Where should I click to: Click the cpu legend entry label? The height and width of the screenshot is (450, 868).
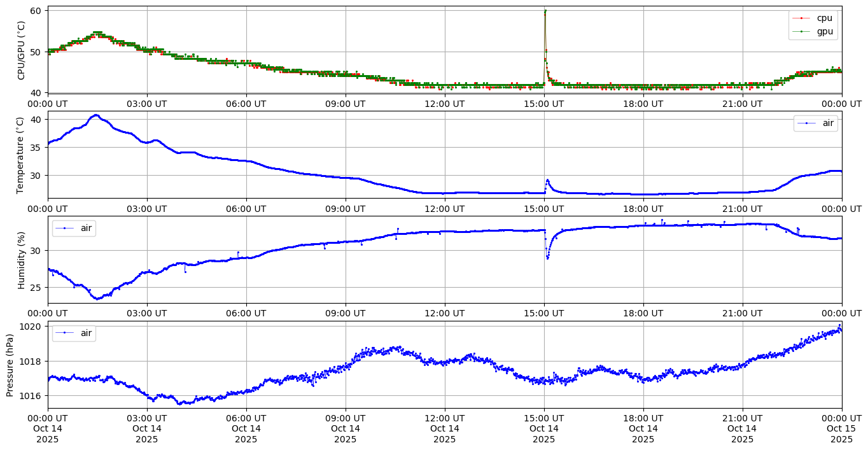pyautogui.click(x=824, y=18)
